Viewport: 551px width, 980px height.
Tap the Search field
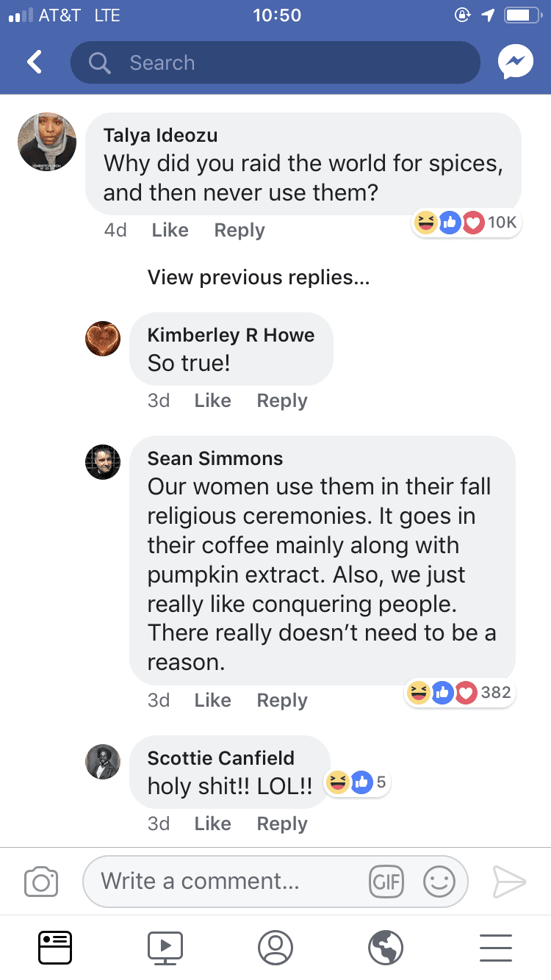coord(275,62)
